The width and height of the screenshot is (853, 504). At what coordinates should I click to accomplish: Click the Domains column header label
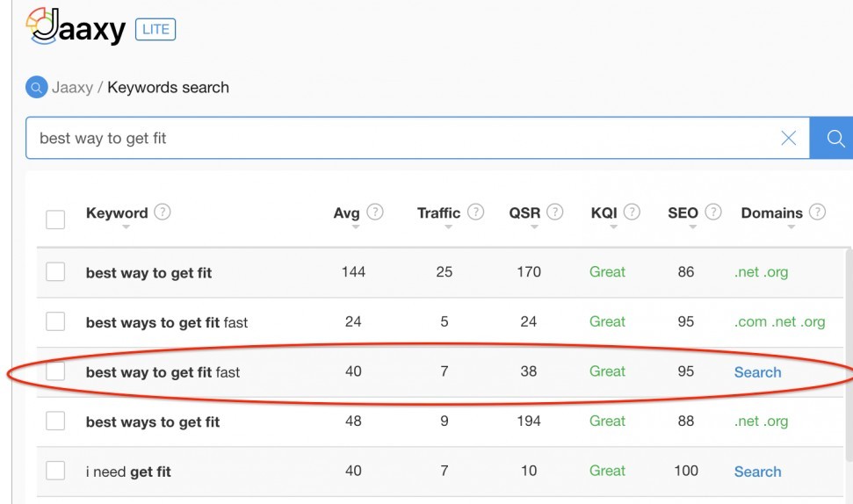(772, 212)
